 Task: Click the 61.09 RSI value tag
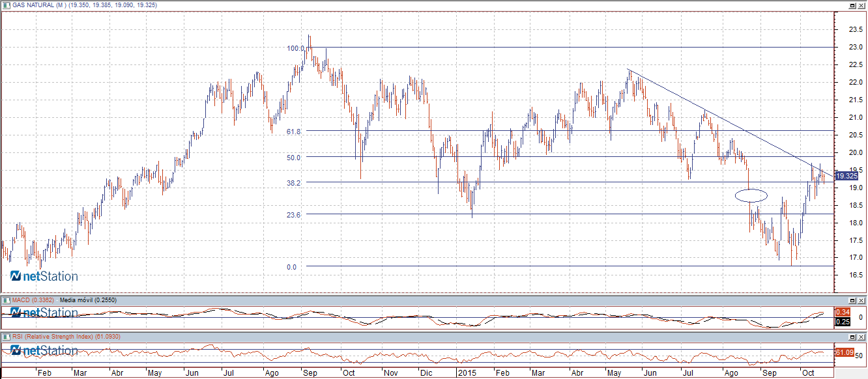coord(845,352)
